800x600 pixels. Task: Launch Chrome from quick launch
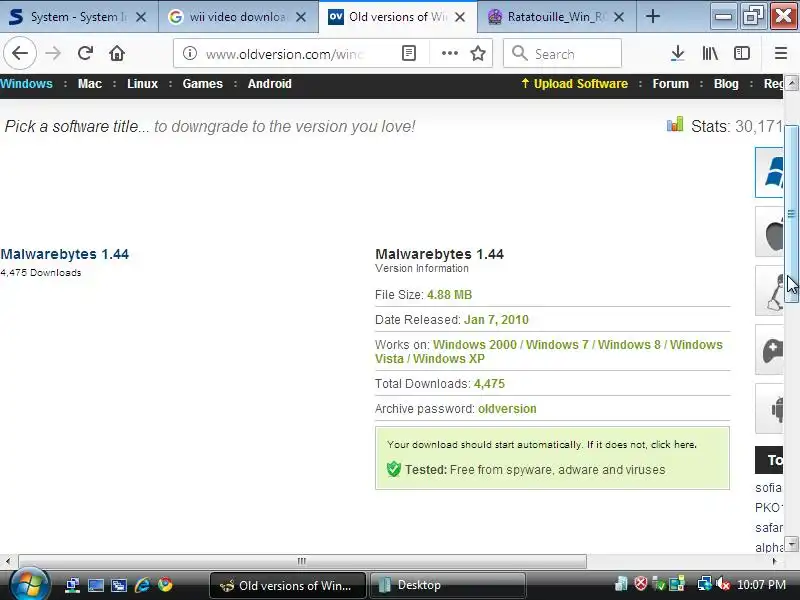coord(165,585)
